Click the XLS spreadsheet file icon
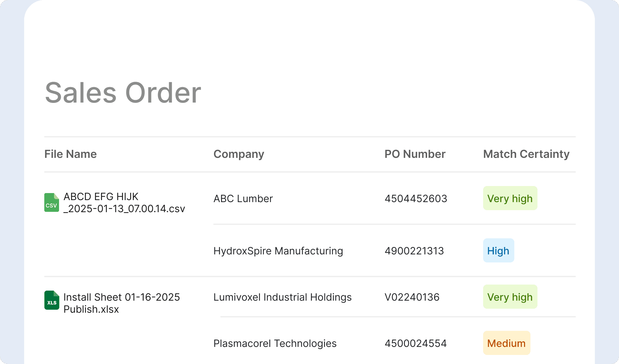 (x=52, y=300)
